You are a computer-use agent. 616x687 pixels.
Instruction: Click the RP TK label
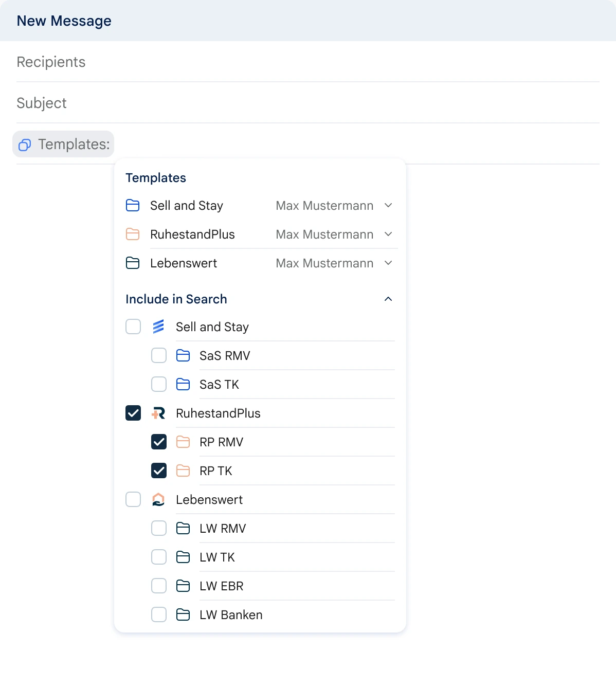pyautogui.click(x=216, y=471)
